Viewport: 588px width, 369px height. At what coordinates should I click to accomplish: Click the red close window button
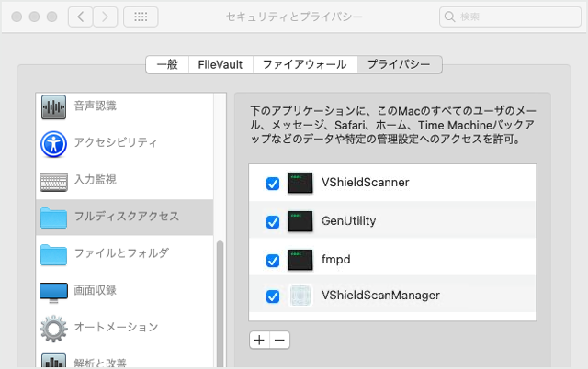17,17
